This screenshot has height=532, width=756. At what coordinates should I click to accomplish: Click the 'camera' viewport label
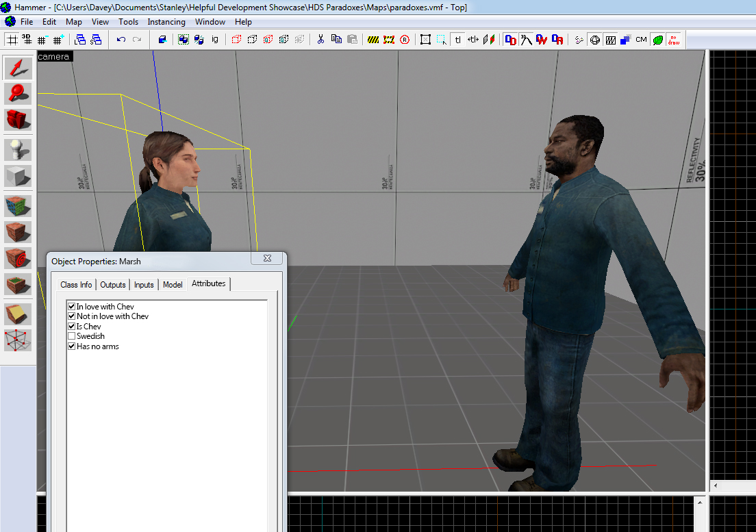[53, 56]
